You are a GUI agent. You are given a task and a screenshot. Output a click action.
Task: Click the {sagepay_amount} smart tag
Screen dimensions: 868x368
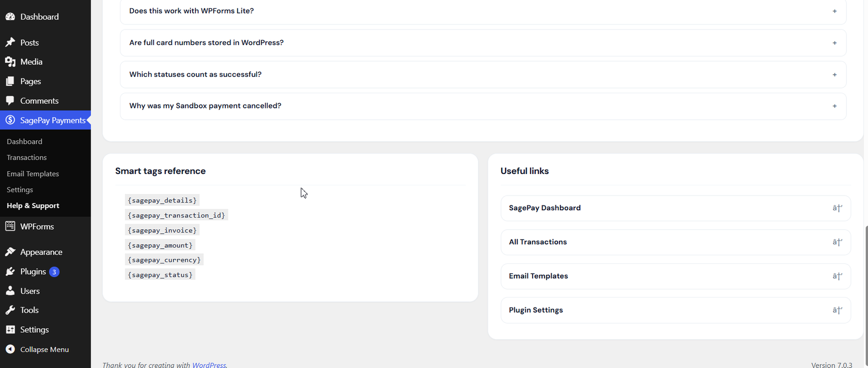point(160,245)
